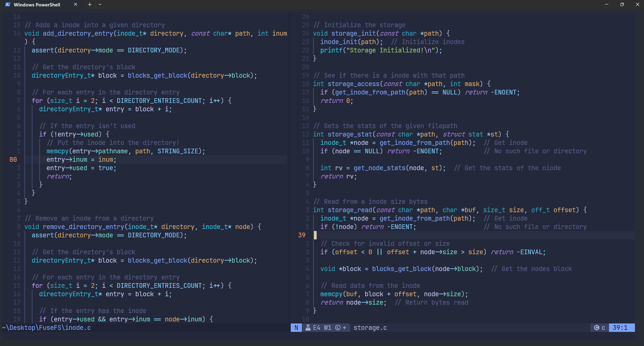Click the storage_init function name
Screen dimensions: 644x346
pyautogui.click(x=354, y=33)
